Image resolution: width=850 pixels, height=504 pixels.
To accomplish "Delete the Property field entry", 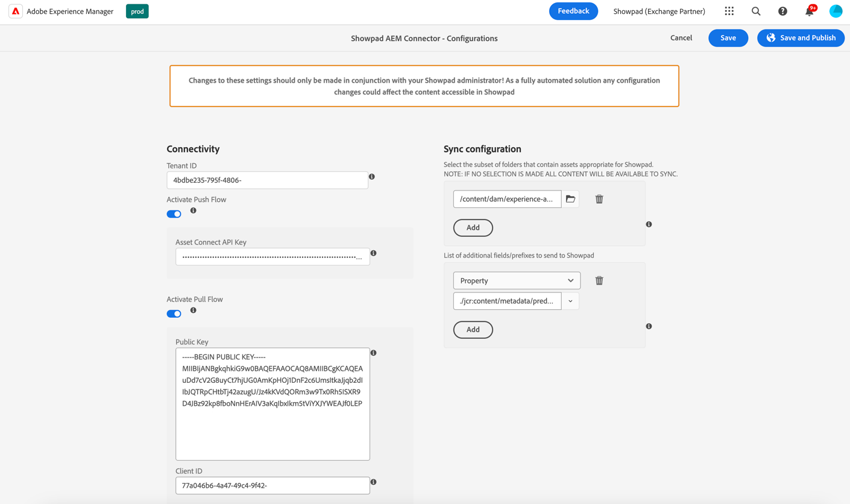I will [x=599, y=280].
